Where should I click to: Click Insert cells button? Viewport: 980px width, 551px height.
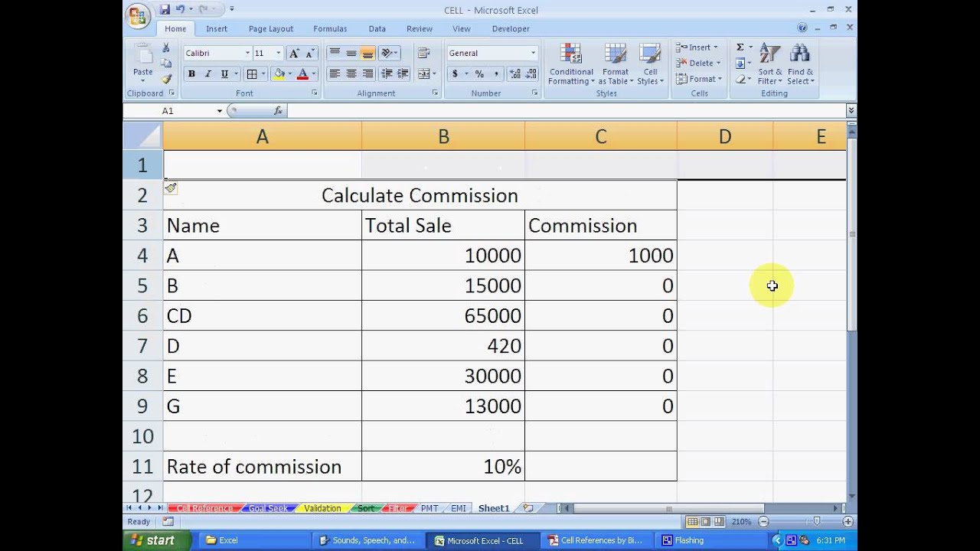(x=697, y=47)
